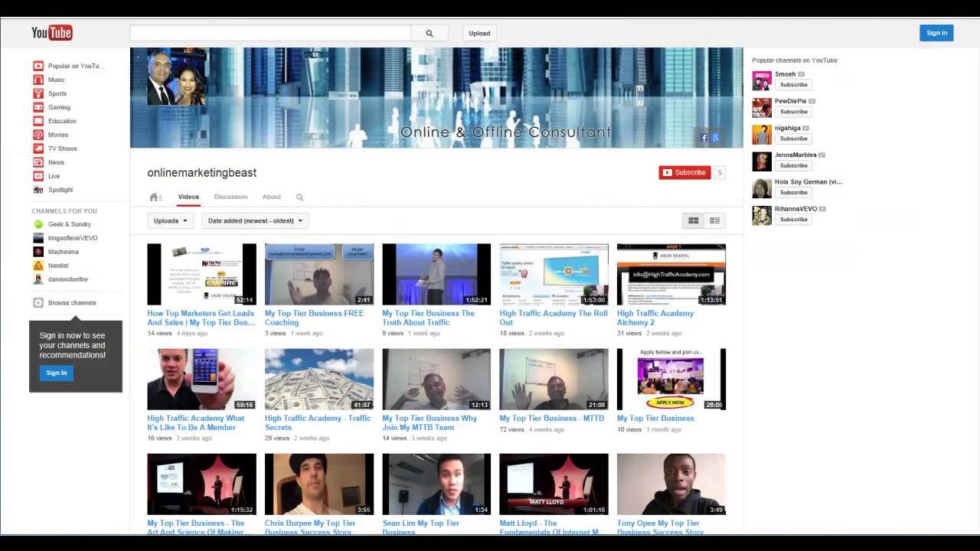The height and width of the screenshot is (551, 980).
Task: Open High Traffic Academy Traffic Secrets link
Action: click(318, 422)
